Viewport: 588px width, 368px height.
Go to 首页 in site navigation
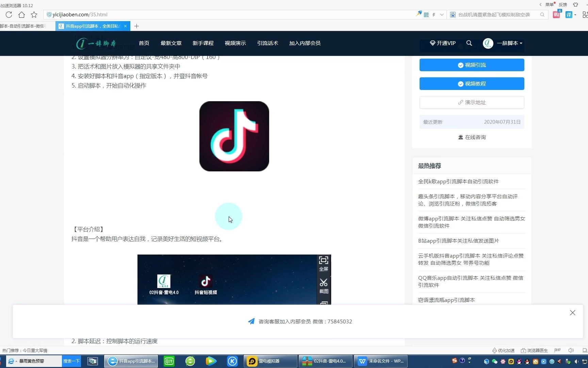pos(144,43)
